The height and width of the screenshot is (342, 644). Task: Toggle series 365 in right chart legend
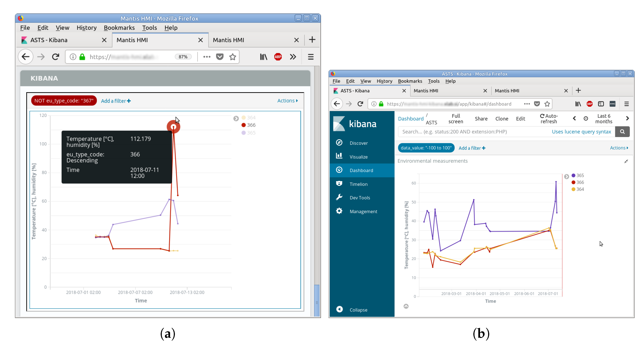(578, 175)
